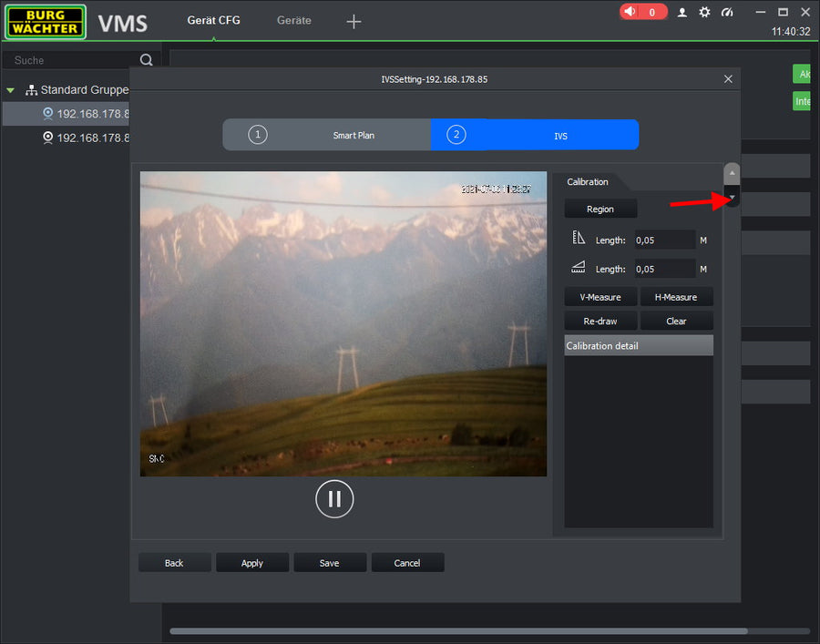The width and height of the screenshot is (820, 644).
Task: Switch to the Geräte tab
Action: 293,20
